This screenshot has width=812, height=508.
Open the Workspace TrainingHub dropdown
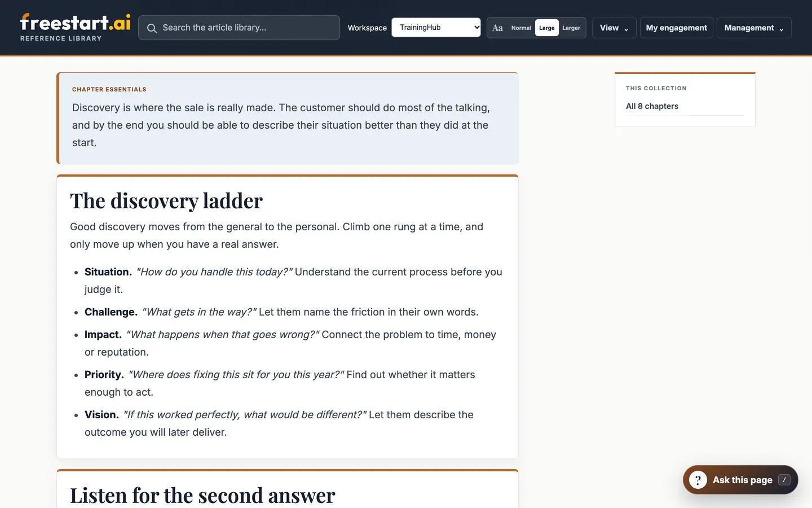(436, 27)
